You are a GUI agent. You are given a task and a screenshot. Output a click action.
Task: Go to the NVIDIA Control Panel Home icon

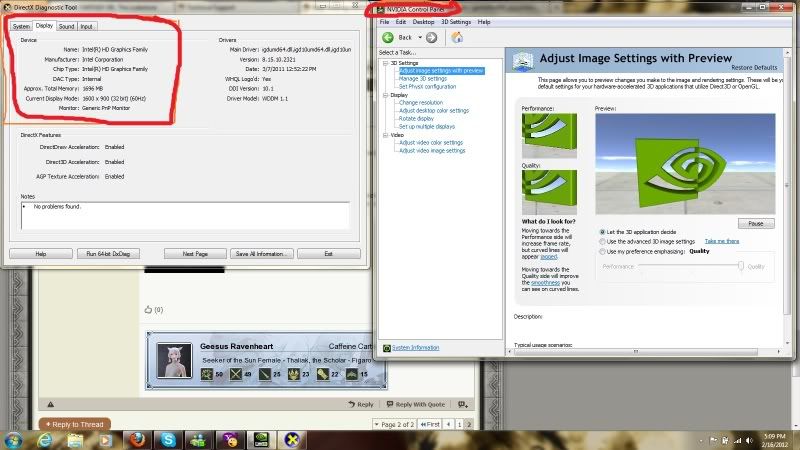457,37
